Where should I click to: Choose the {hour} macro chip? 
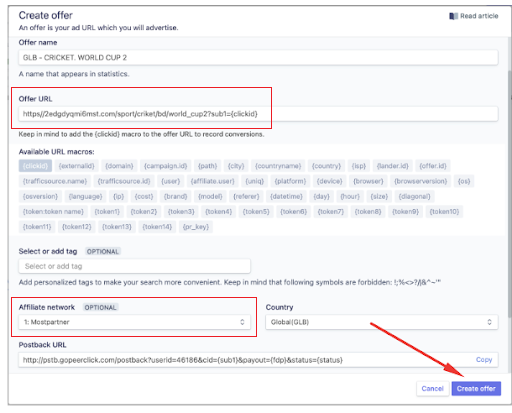point(350,197)
